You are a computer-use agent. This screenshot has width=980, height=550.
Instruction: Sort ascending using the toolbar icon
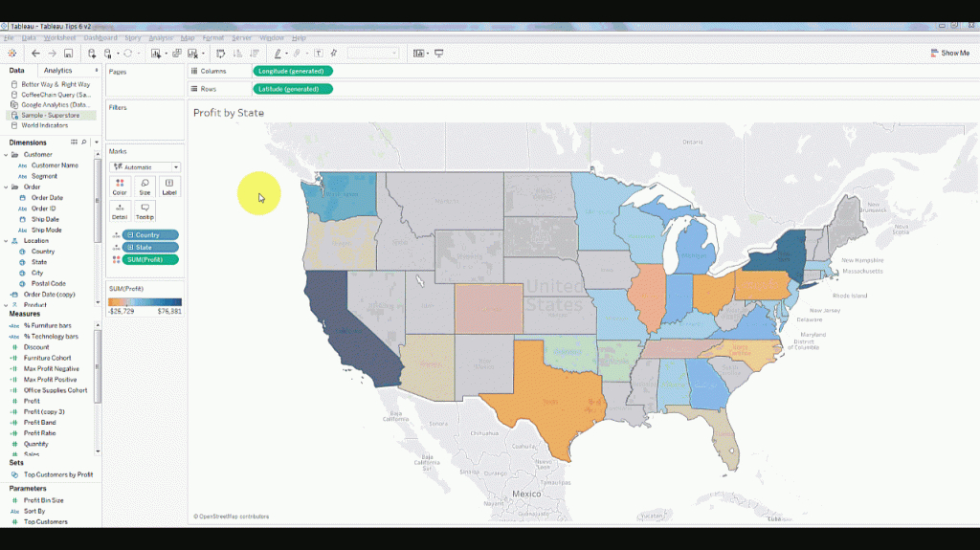pyautogui.click(x=237, y=54)
